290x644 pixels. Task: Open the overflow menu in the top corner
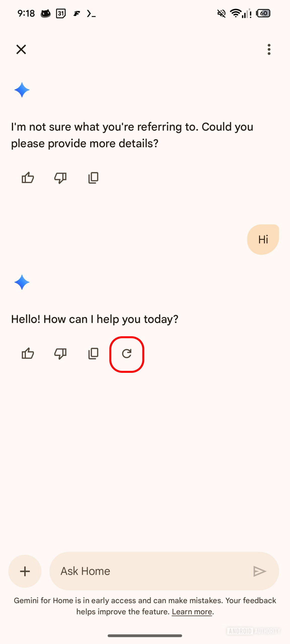(x=269, y=50)
